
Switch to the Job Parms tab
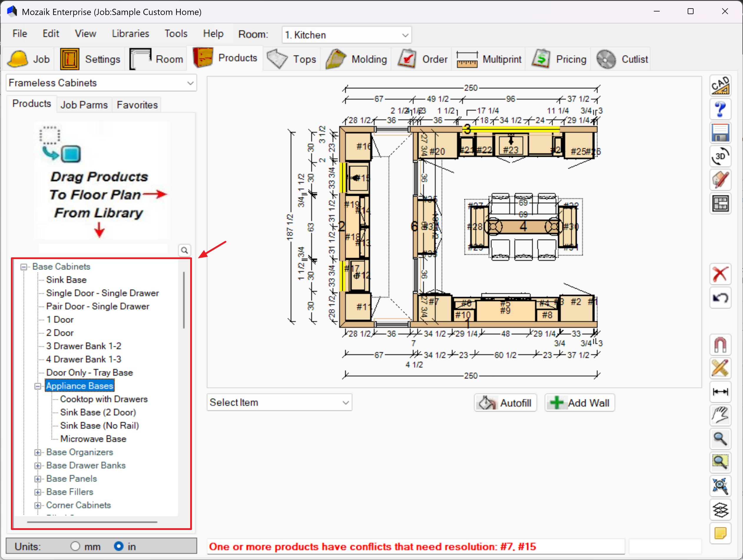tap(84, 105)
